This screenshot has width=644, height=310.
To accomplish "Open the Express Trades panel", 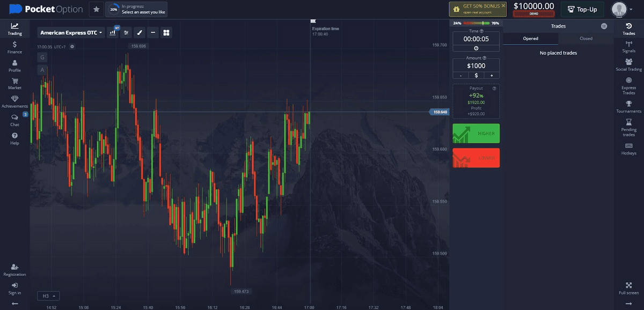I will 628,85.
